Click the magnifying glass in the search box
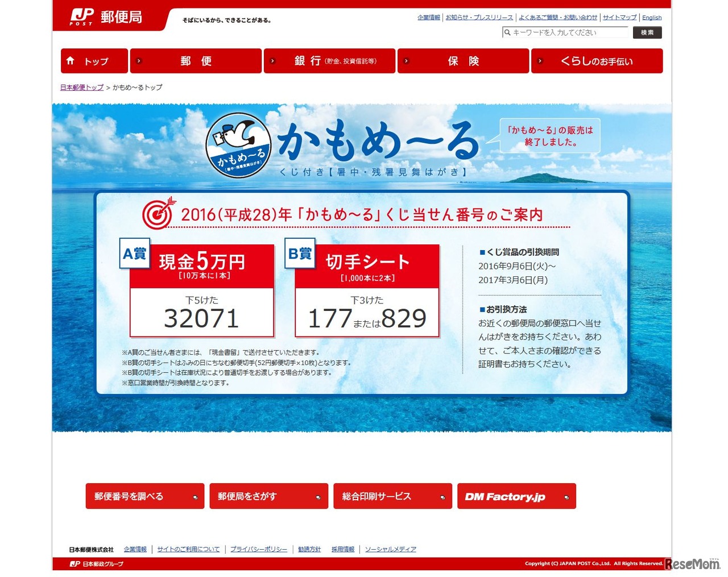 [507, 32]
